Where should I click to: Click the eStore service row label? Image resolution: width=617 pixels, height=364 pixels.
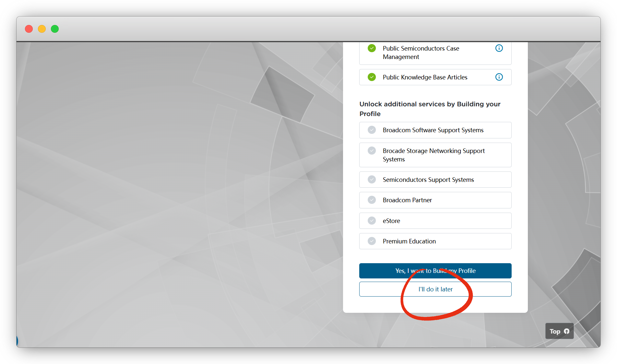[391, 221]
